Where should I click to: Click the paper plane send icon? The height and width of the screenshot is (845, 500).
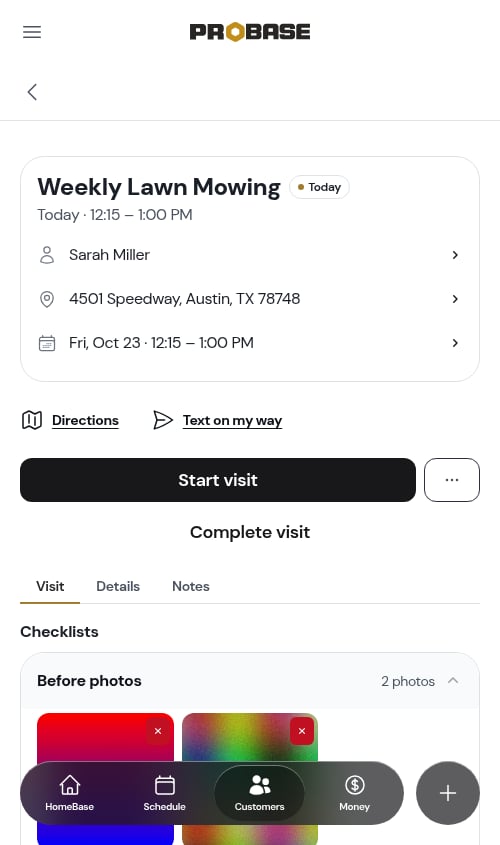tap(163, 420)
